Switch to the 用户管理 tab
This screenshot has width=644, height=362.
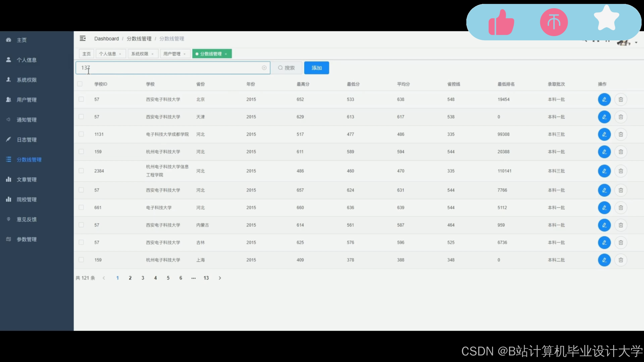click(172, 54)
